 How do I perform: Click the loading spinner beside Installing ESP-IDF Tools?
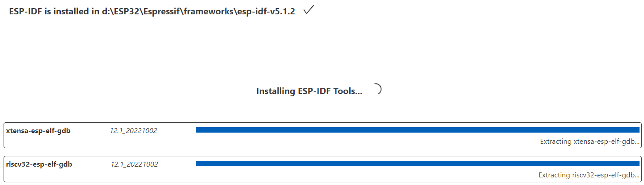tap(376, 90)
